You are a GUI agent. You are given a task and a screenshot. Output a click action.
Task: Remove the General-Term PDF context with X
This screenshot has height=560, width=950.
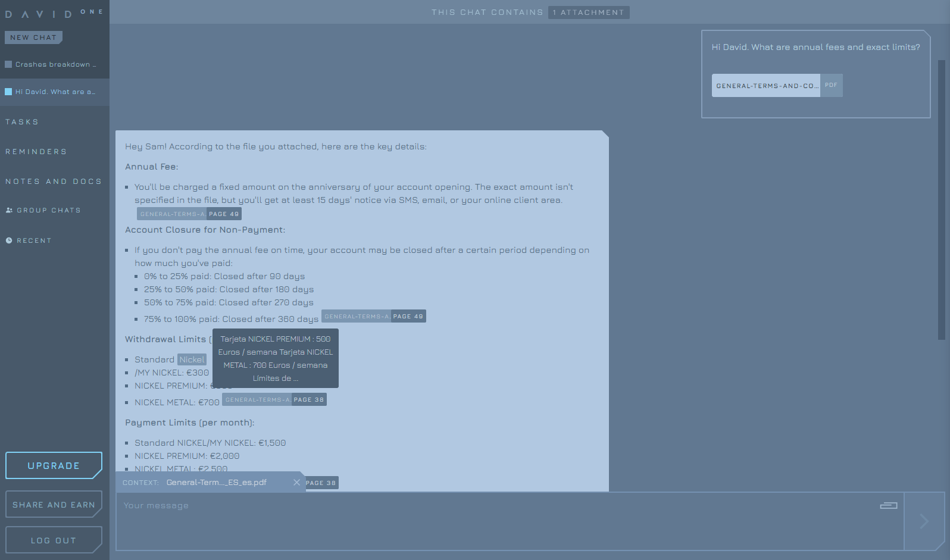pyautogui.click(x=296, y=483)
